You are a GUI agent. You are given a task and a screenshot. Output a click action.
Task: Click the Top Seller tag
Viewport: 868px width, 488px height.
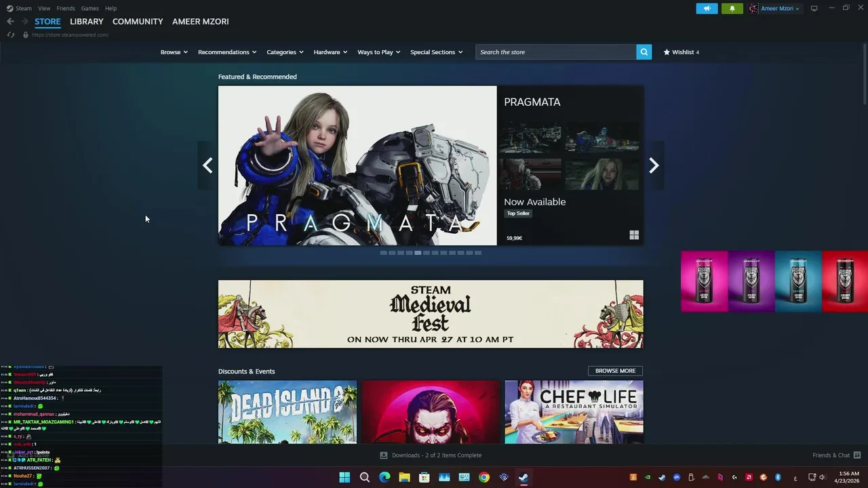click(x=518, y=213)
